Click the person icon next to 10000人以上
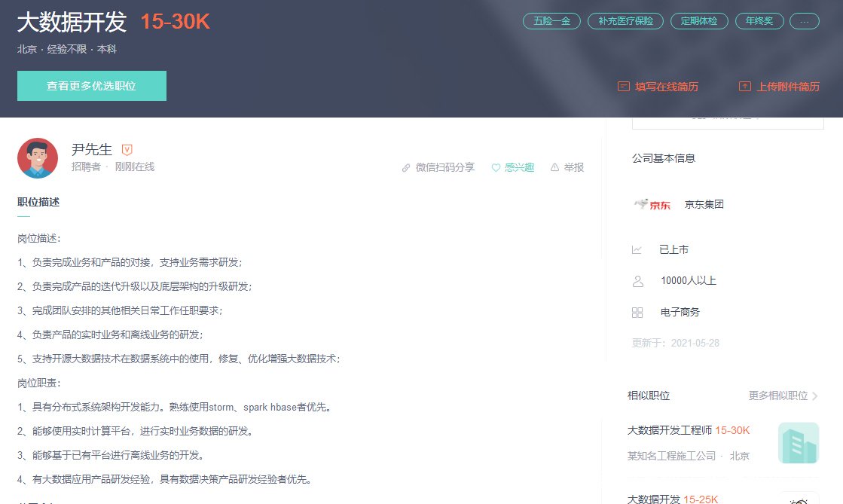843x504 pixels. [x=638, y=280]
